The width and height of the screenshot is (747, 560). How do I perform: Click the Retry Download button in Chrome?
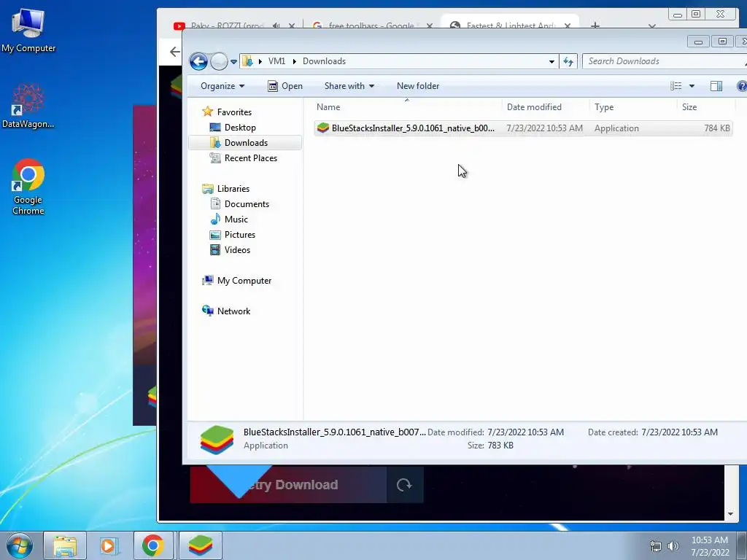[x=289, y=485]
